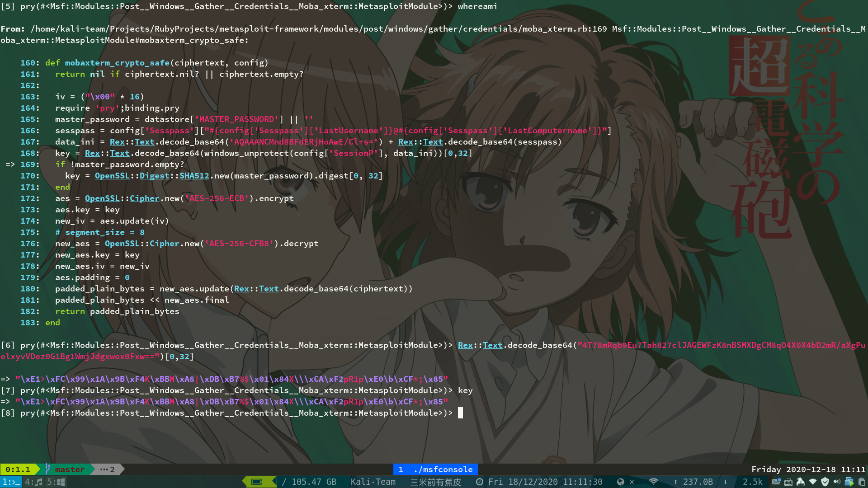Click the => marker on line 169
This screenshot has width=868, height=488.
point(10,164)
